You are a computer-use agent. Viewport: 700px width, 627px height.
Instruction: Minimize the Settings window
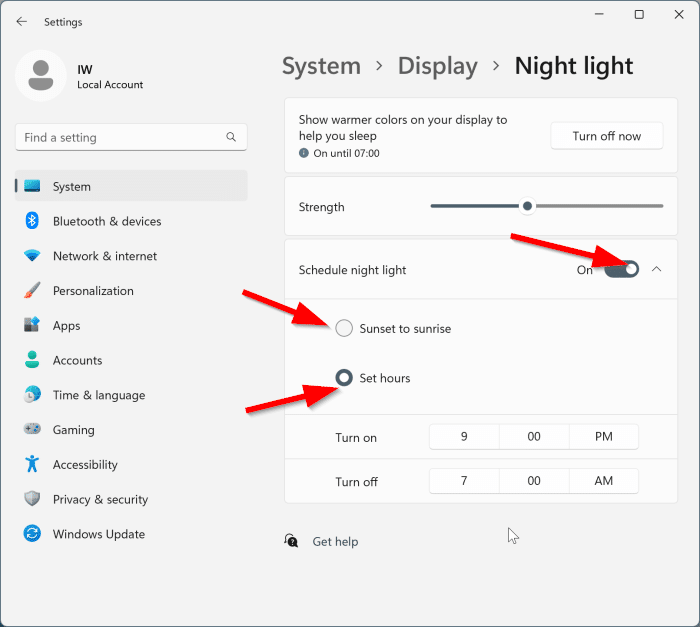pyautogui.click(x=599, y=14)
